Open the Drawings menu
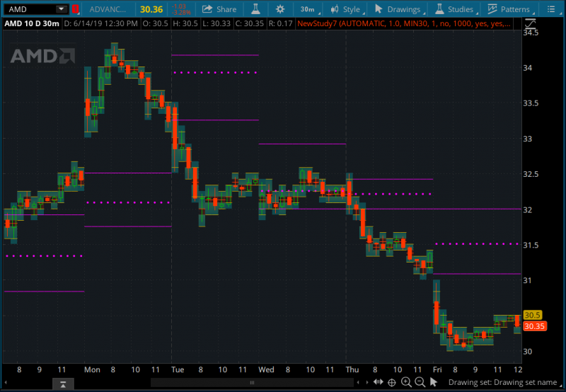 click(398, 9)
